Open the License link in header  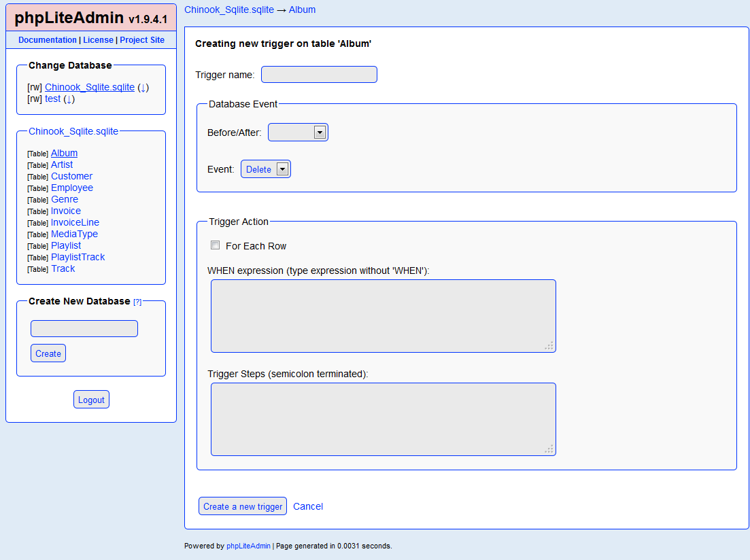98,40
